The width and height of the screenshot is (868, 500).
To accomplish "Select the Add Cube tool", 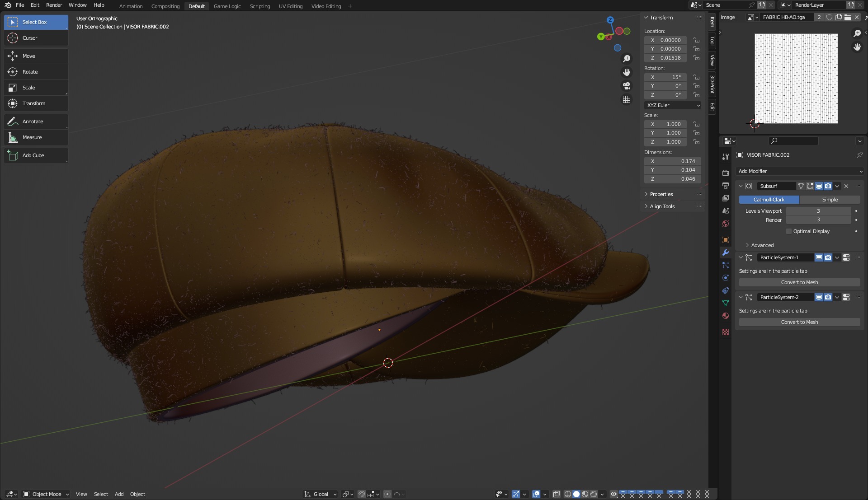I will (36, 155).
